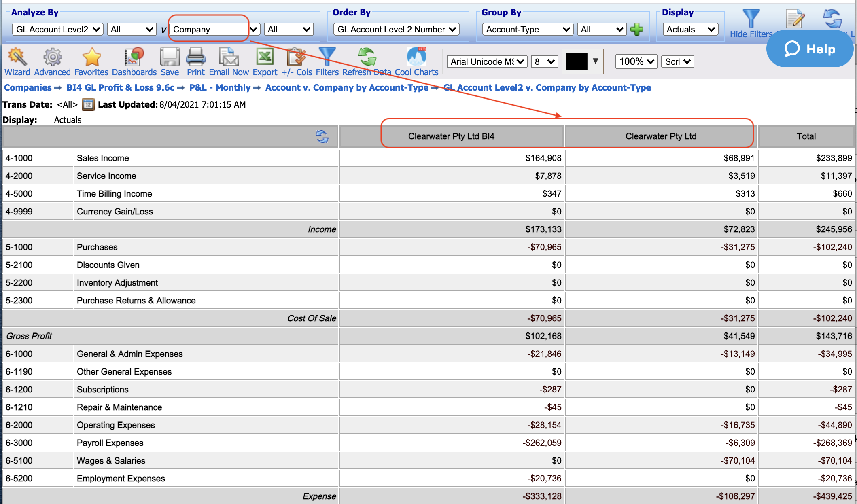857x504 pixels.
Task: Click Clearwater Pty Ltd column header
Action: pos(661,136)
